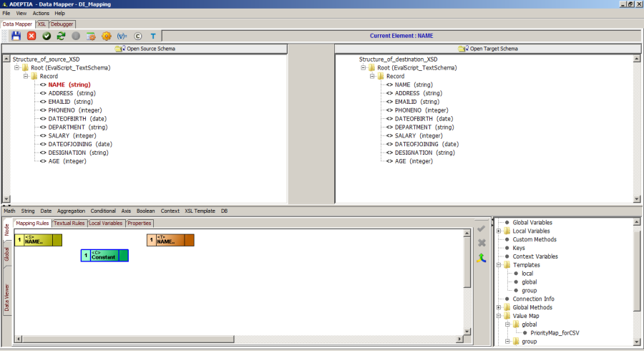Viewport: 644px width, 351px height.
Task: Collapse the Templates folder in tree
Action: 499,265
